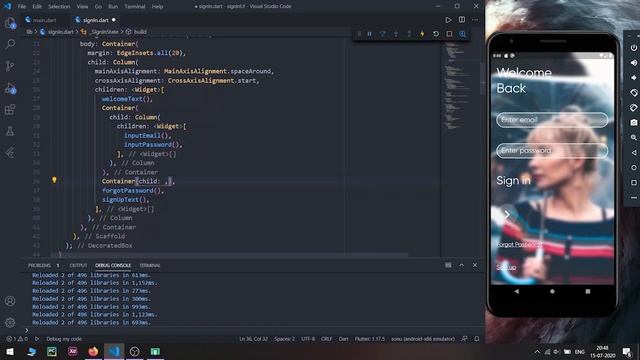640x360 pixels.
Task: Change line ending via CRLF
Action: [x=327, y=339]
